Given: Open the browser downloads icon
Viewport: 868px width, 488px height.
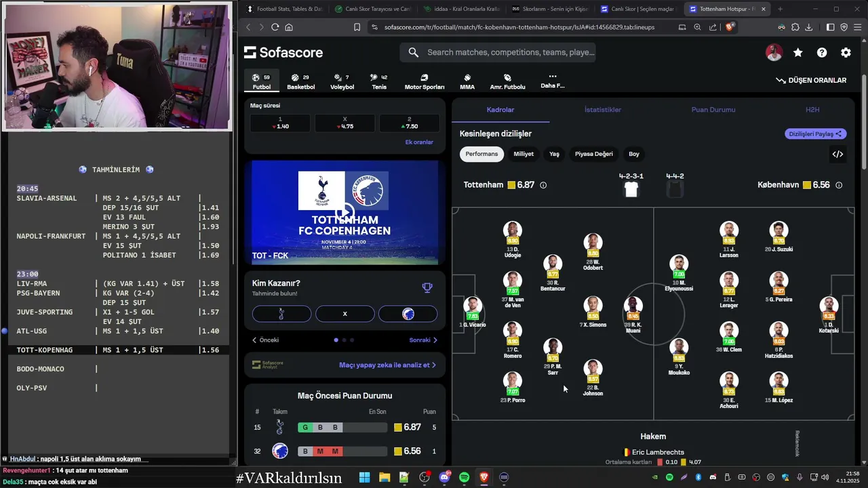Looking at the screenshot, I should click(809, 27).
